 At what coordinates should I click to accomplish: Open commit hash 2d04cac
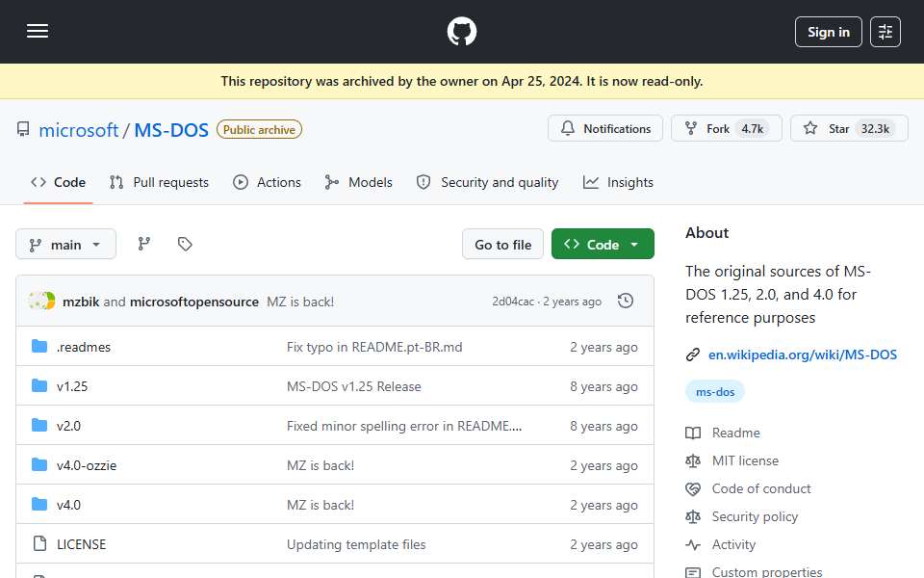[x=513, y=302]
